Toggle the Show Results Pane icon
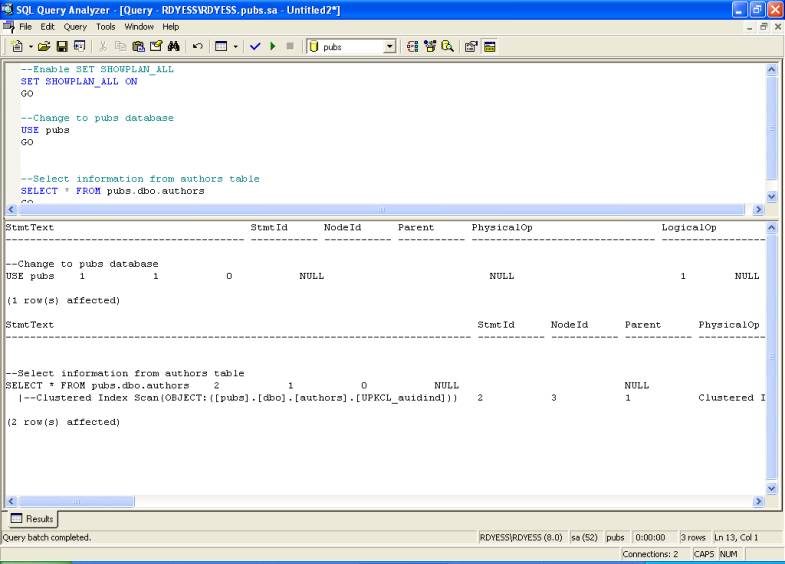 [x=490, y=46]
